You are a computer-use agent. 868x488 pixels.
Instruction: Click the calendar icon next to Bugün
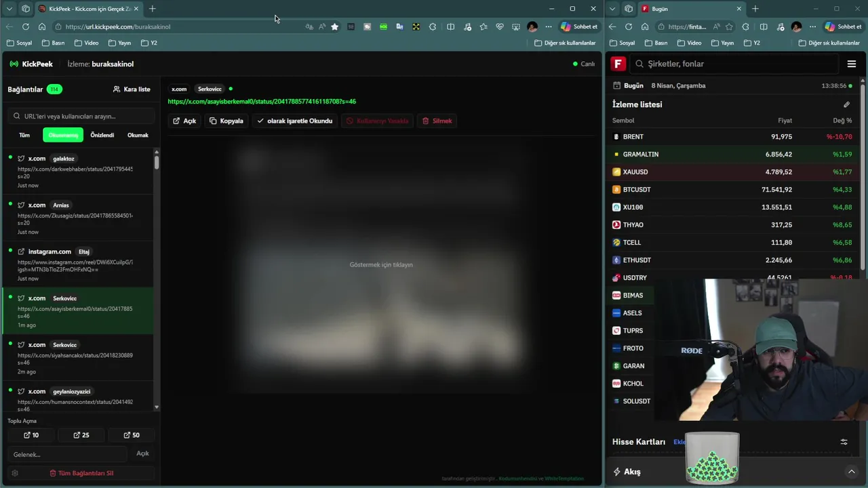pyautogui.click(x=616, y=85)
